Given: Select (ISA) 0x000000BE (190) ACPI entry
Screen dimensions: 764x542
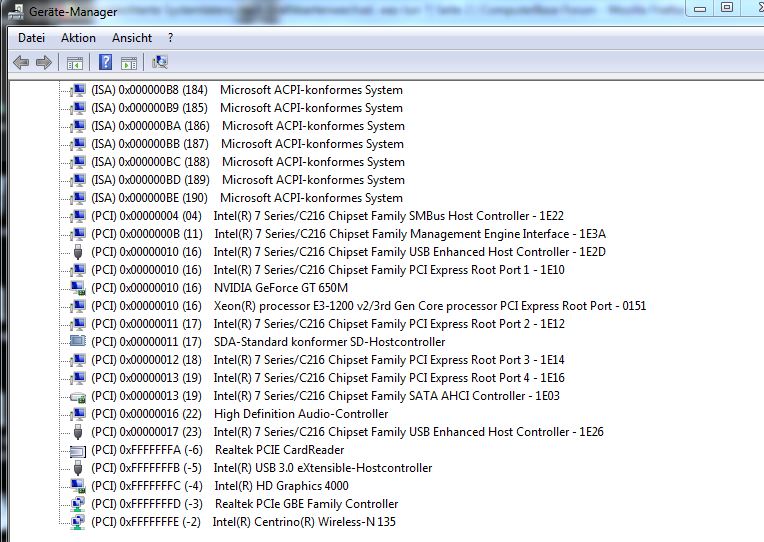Looking at the screenshot, I should pyautogui.click(x=247, y=198).
